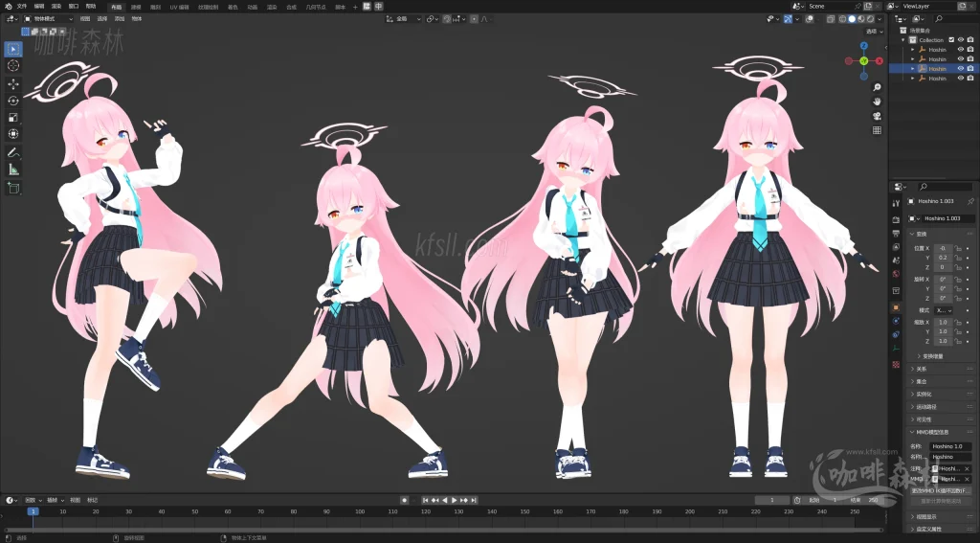Open the Object Constraints properties tab icon
The image size is (980, 543).
[896, 334]
